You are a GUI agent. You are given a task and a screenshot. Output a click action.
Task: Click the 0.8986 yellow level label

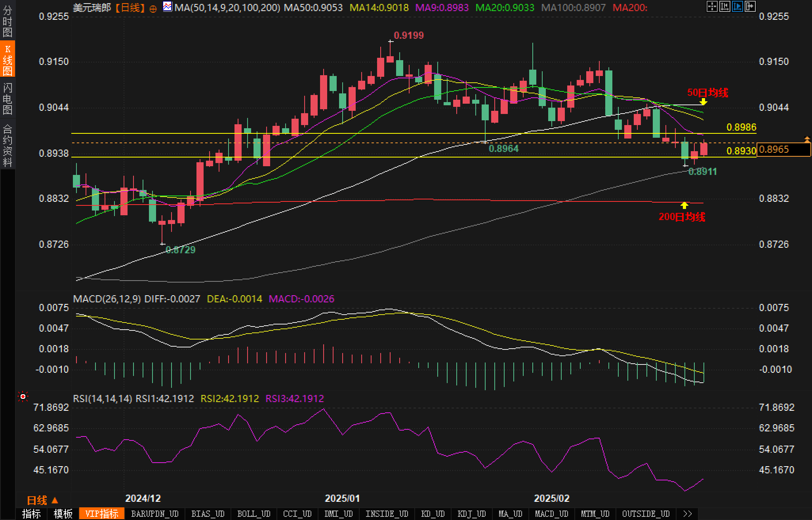click(741, 127)
